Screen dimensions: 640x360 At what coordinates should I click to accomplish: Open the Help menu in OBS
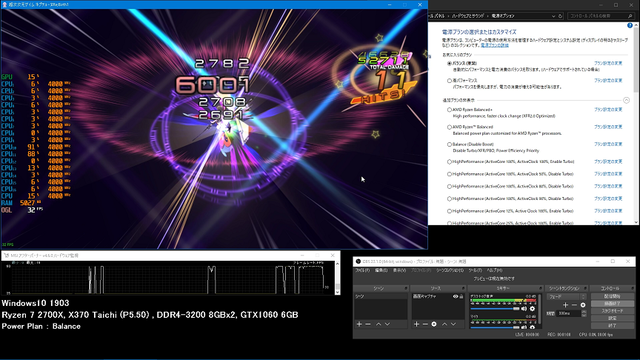pyautogui.click(x=494, y=271)
